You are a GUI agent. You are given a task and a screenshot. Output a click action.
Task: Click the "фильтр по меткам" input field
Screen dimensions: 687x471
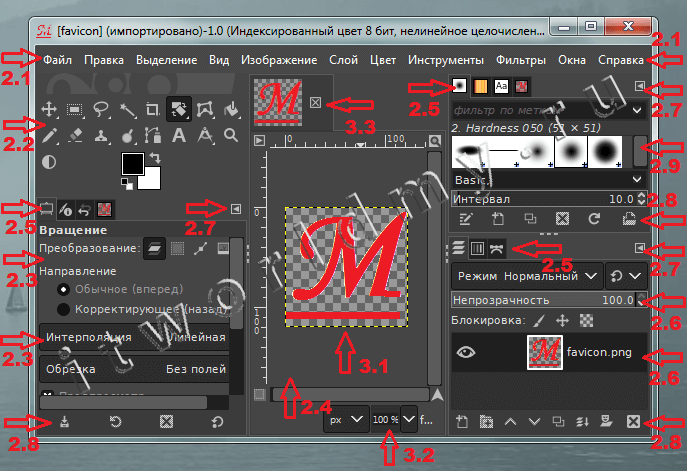pyautogui.click(x=539, y=110)
